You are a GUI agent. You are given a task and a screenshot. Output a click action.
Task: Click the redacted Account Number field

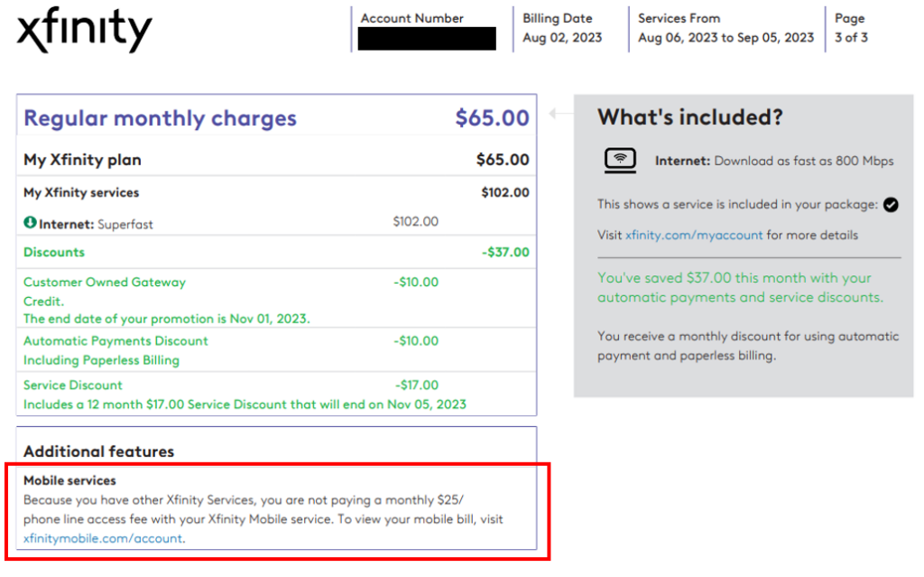pos(427,39)
